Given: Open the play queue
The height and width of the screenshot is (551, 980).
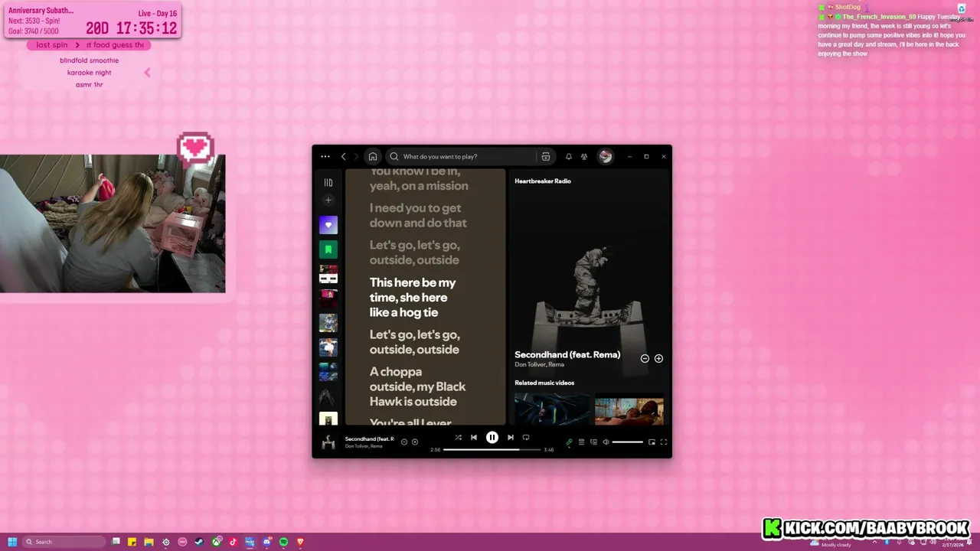Looking at the screenshot, I should pyautogui.click(x=581, y=442).
